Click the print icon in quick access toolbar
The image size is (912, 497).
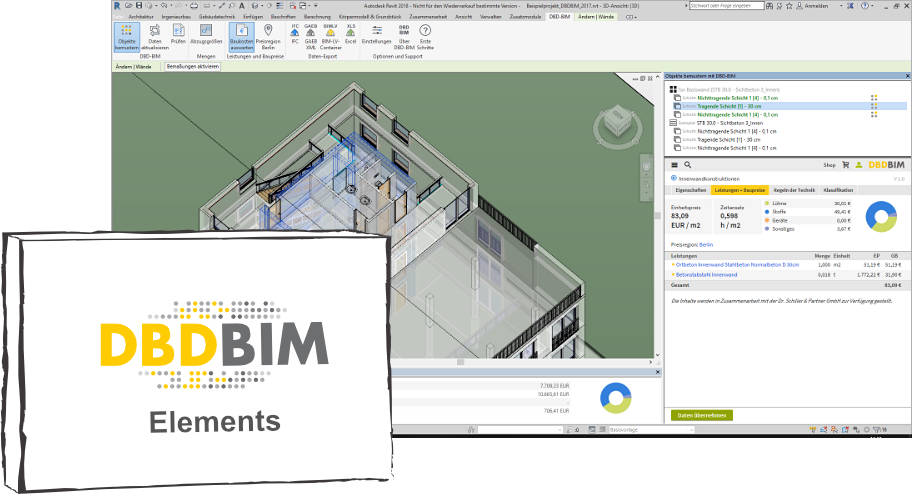(194, 5)
